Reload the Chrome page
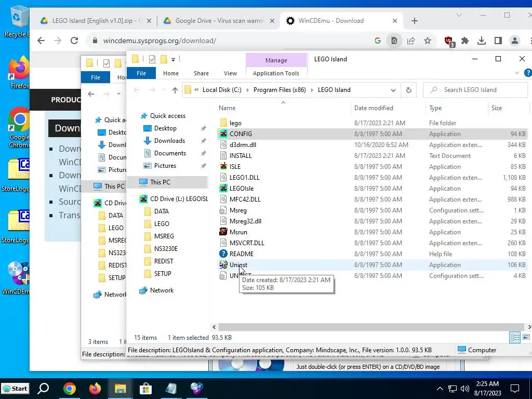 (x=74, y=41)
